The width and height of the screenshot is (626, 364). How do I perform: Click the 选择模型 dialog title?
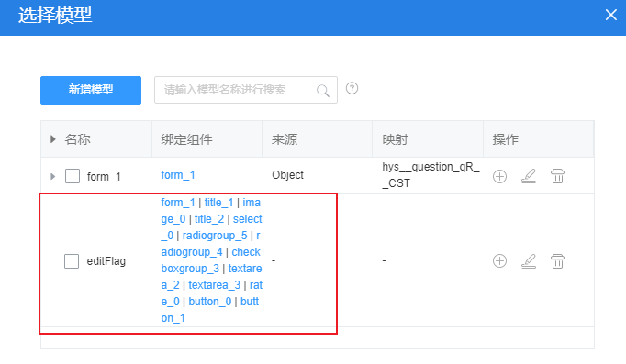click(x=55, y=16)
